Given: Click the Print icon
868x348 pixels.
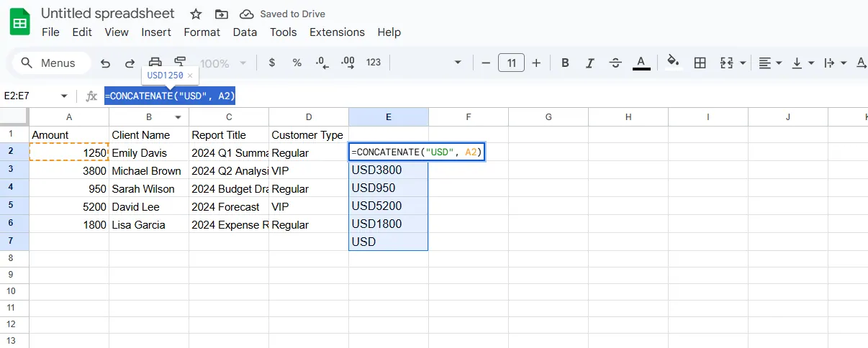Looking at the screenshot, I should pyautogui.click(x=155, y=63).
